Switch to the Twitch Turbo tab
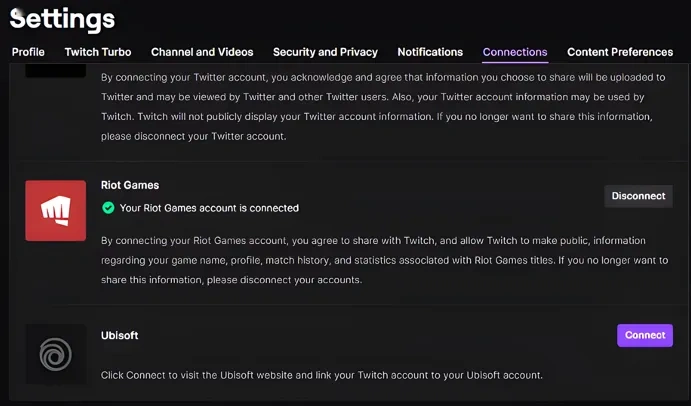 tap(98, 52)
